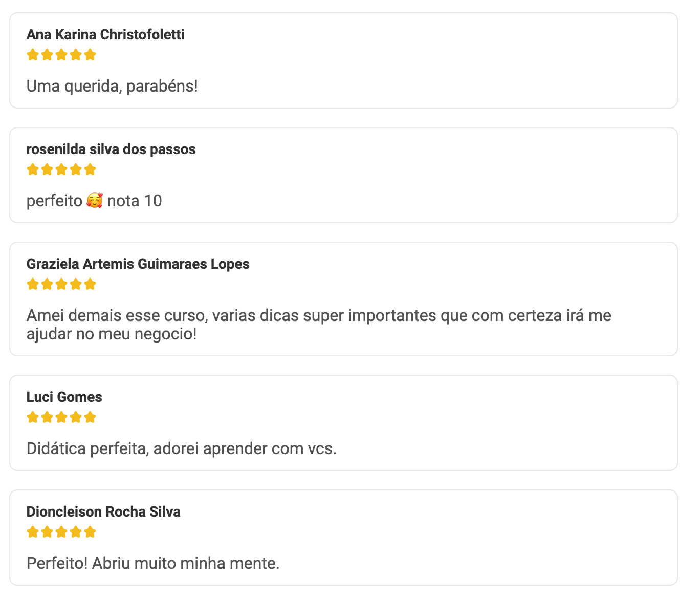Screen dimensions: 700x599
Task: Click the review text "Uma querida, parabéns!"
Action: click(x=112, y=86)
